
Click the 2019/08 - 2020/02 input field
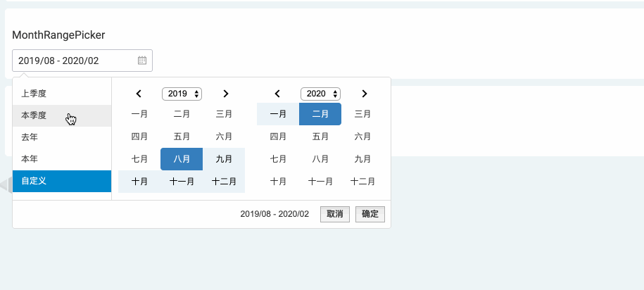pyautogui.click(x=82, y=61)
